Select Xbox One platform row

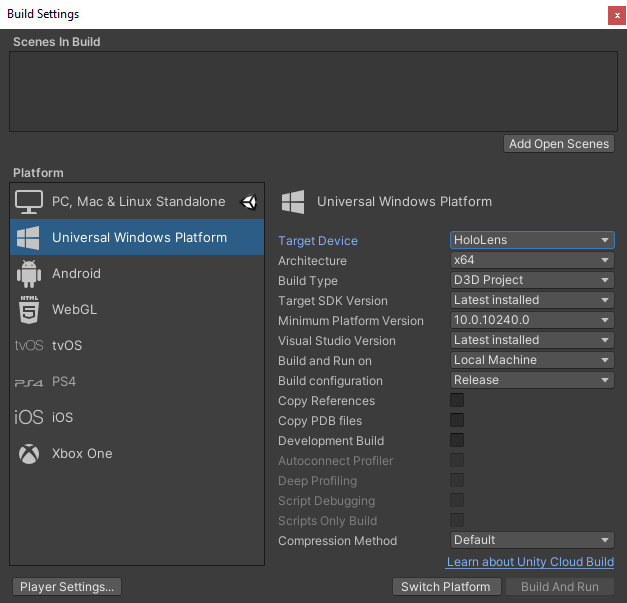[137, 453]
